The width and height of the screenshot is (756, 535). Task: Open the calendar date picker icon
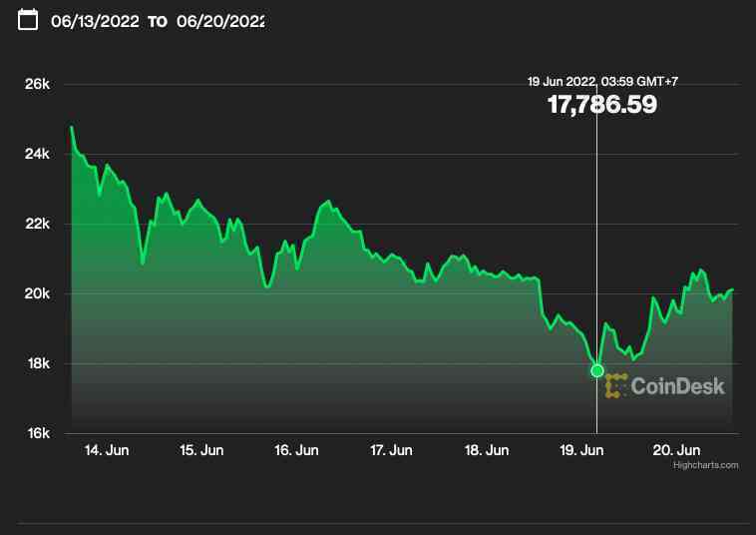pyautogui.click(x=28, y=20)
